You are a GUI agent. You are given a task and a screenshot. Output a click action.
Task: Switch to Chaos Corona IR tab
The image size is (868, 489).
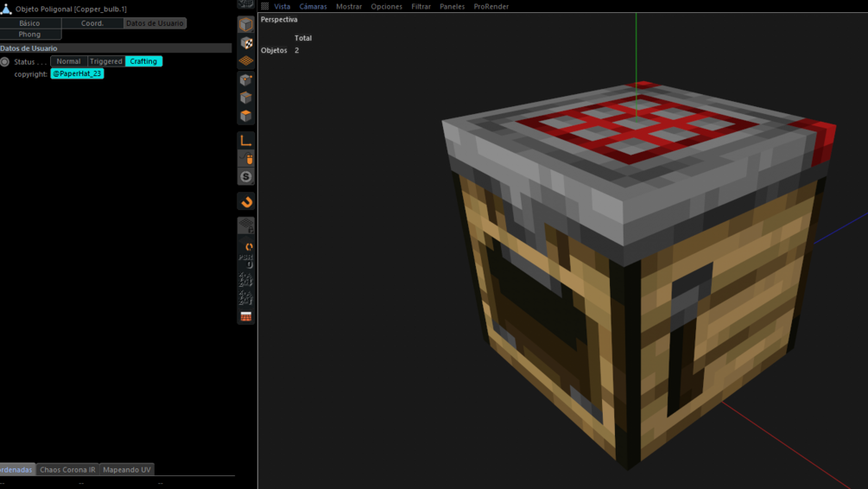[67, 470]
